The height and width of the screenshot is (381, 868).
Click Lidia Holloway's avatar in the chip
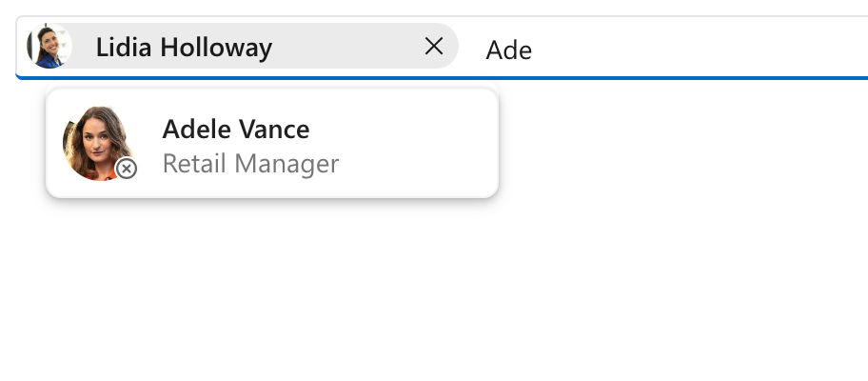tap(49, 46)
